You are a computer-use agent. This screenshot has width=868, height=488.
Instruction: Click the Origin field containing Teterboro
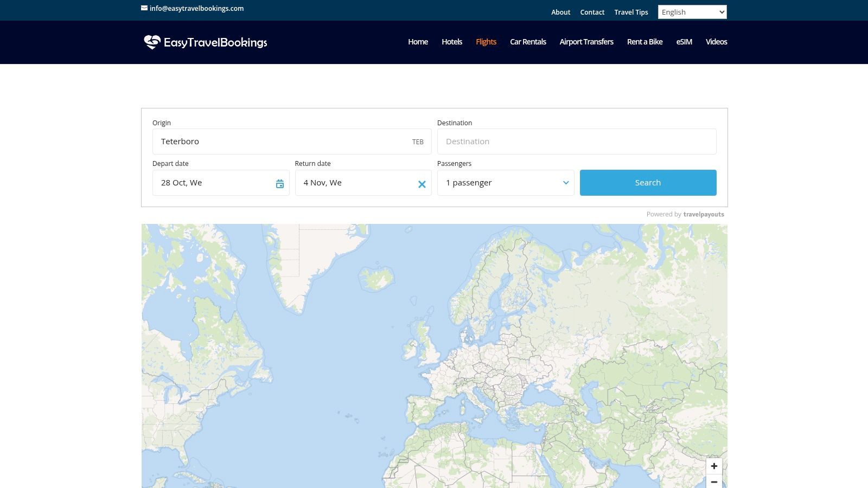(x=292, y=142)
